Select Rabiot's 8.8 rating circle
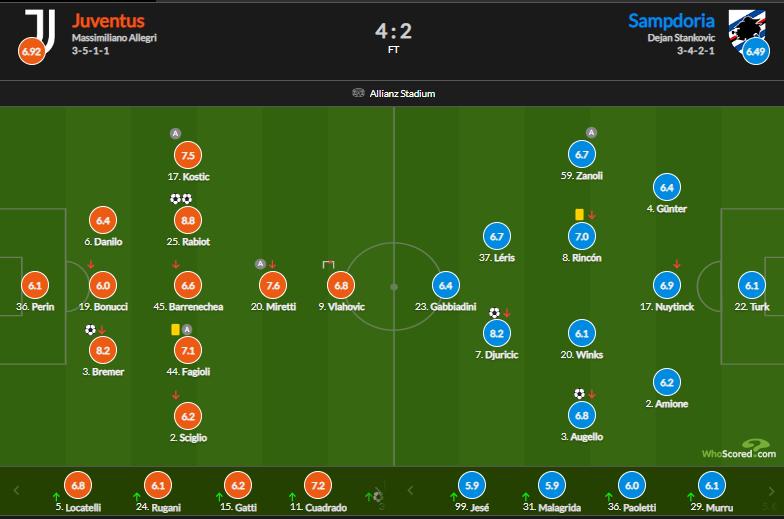The width and height of the screenshot is (784, 519). [x=187, y=220]
